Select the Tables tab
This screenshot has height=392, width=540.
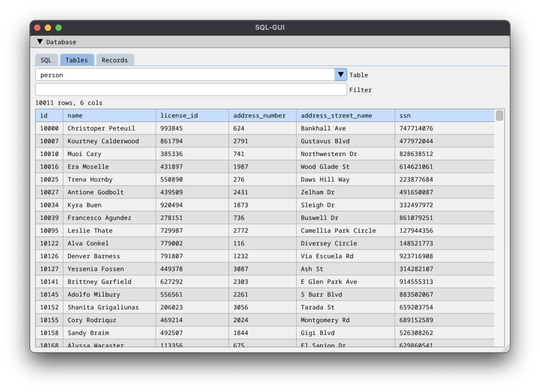tap(77, 60)
